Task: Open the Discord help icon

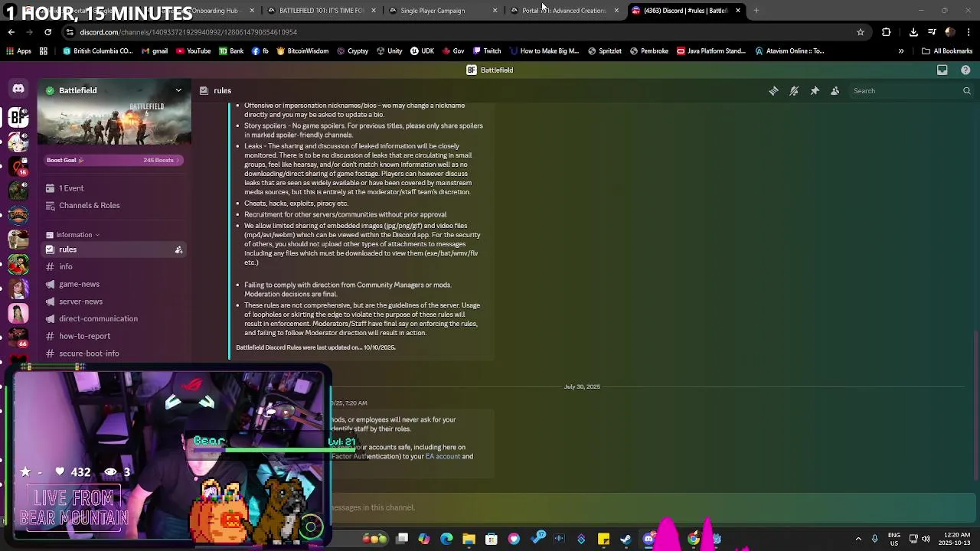Action: (965, 70)
